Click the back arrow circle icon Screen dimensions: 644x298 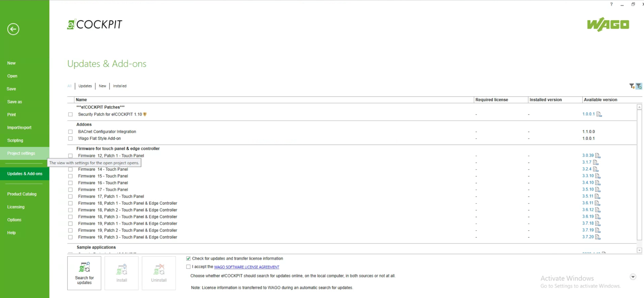pyautogui.click(x=13, y=29)
